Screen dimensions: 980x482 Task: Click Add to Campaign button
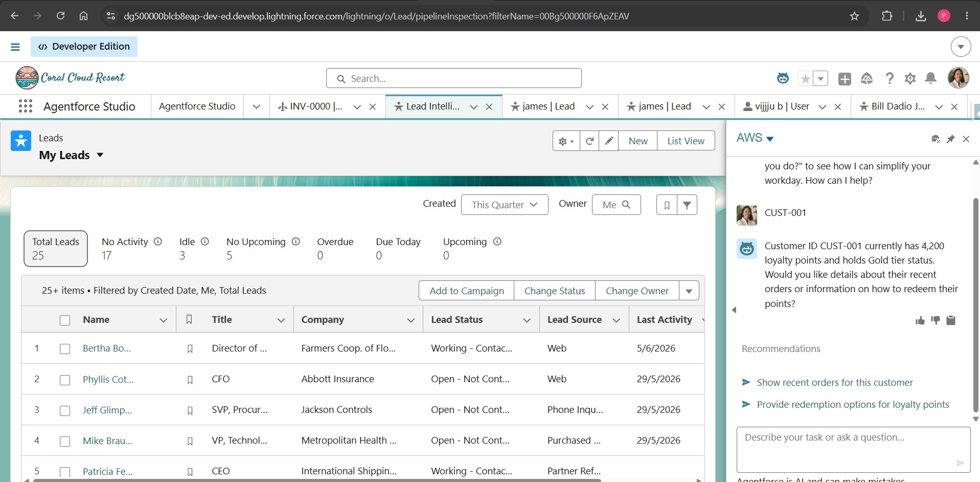tap(467, 291)
